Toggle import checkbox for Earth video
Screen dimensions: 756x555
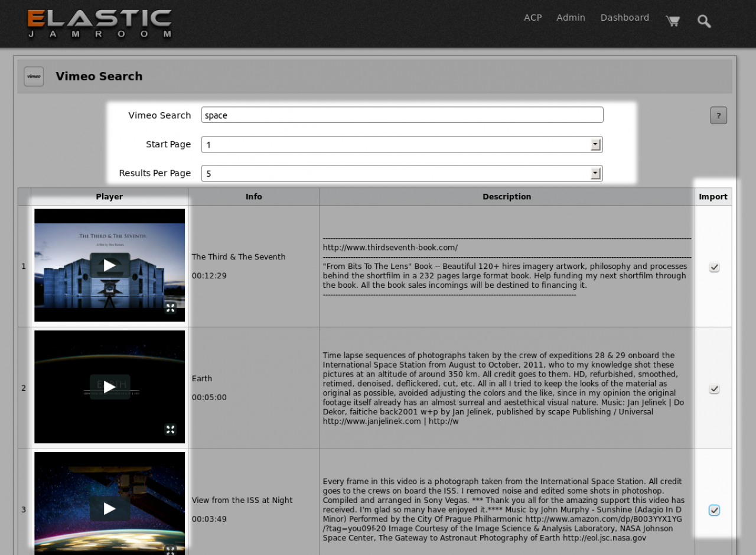(714, 389)
